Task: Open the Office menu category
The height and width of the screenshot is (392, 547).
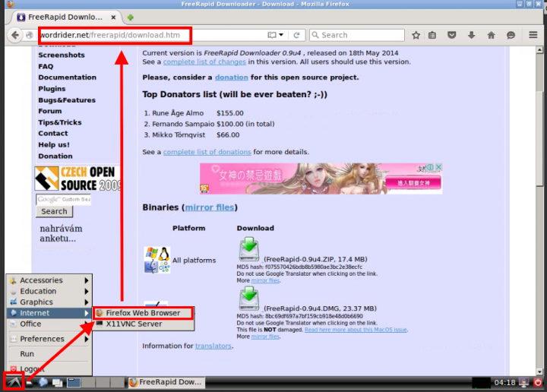Action: click(49, 324)
